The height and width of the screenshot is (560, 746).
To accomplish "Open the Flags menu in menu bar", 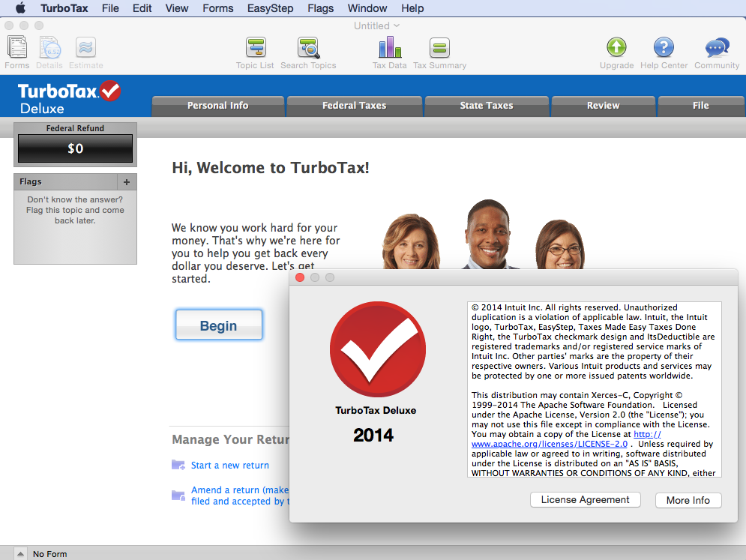I will (x=321, y=8).
